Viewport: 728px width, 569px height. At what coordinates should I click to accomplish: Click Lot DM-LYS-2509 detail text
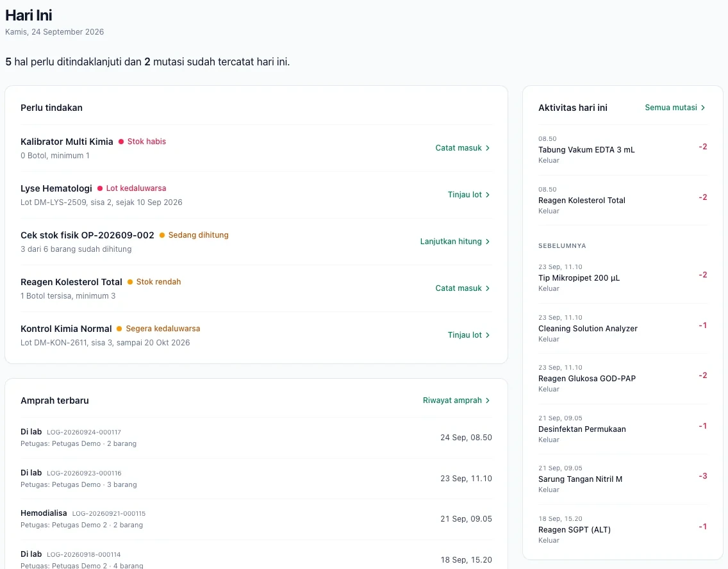coord(101,202)
